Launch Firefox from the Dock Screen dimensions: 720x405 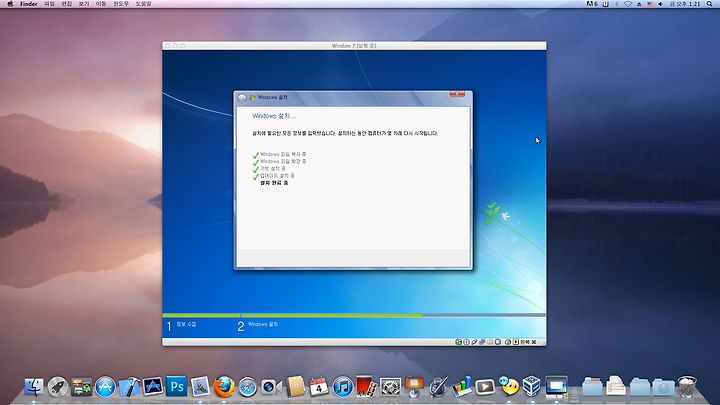224,387
